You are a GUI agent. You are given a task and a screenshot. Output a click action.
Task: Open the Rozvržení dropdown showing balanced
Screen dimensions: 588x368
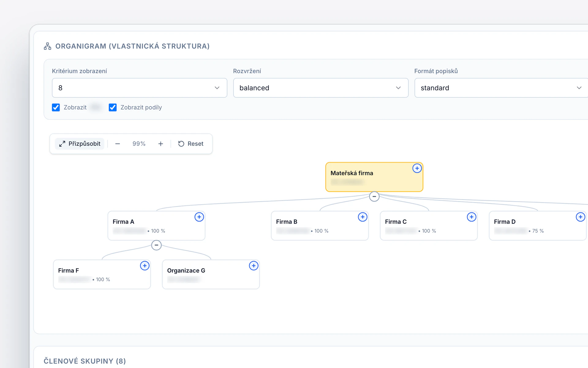[321, 88]
